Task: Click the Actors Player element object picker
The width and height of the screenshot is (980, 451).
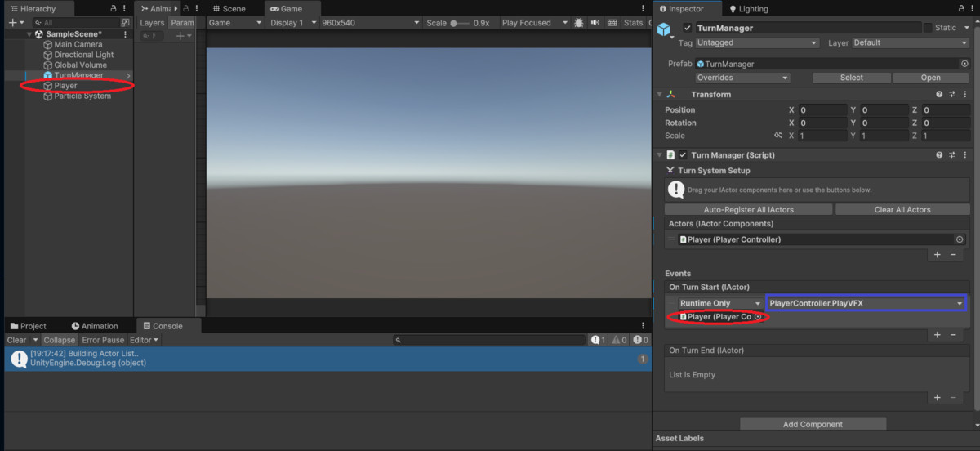Action: 960,239
